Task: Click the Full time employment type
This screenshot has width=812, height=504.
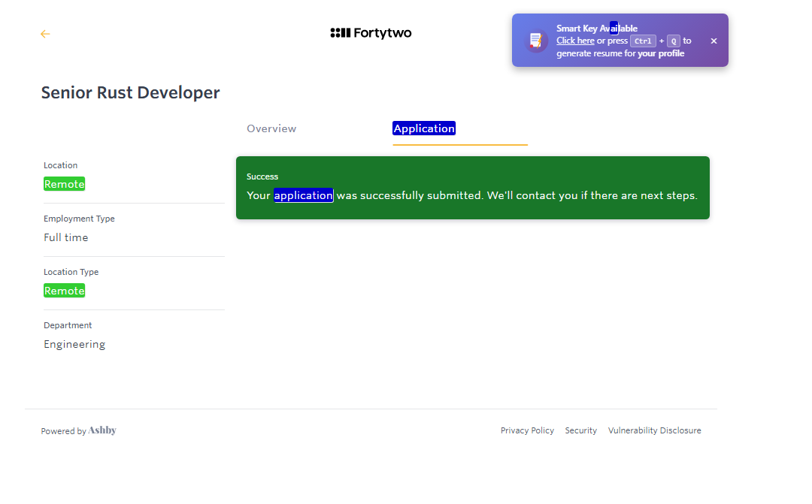Action: click(66, 237)
